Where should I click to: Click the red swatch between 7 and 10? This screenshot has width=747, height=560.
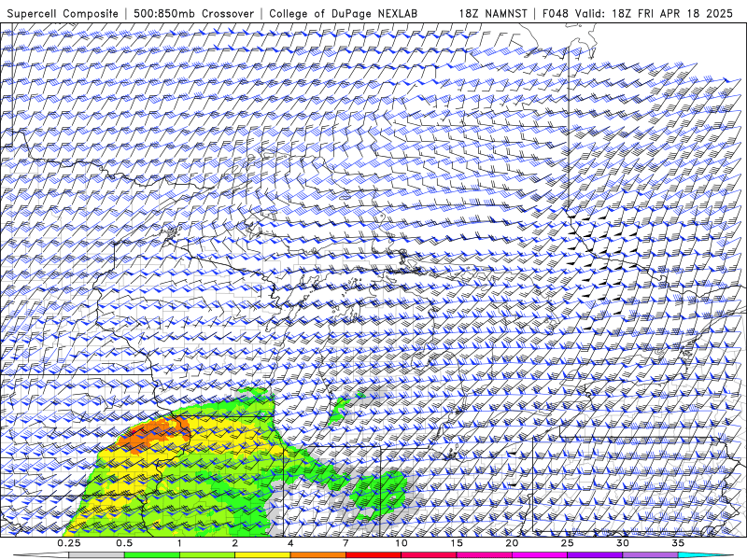(x=373, y=555)
